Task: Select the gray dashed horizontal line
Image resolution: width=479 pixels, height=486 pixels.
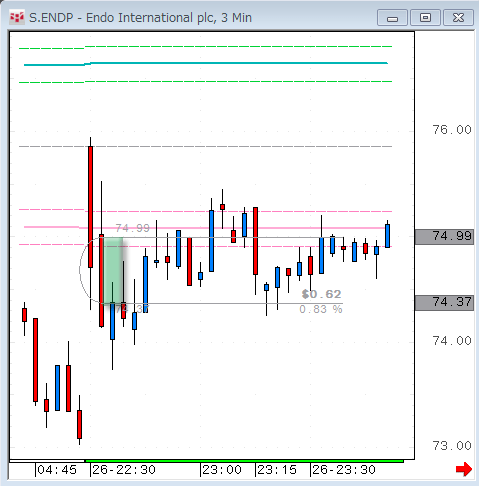Action: click(x=205, y=146)
